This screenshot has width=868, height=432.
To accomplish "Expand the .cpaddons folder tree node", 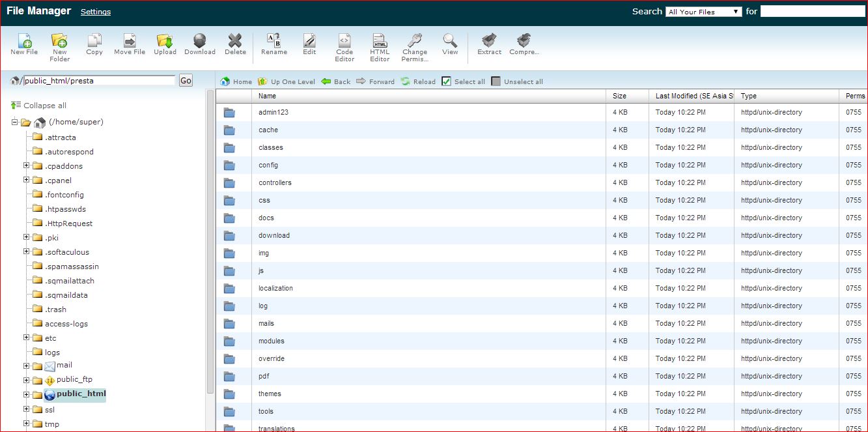I will 27,166.
